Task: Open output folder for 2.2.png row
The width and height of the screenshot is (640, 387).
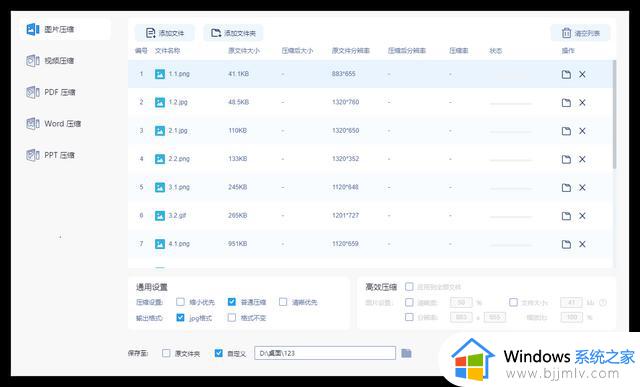Action: point(566,159)
